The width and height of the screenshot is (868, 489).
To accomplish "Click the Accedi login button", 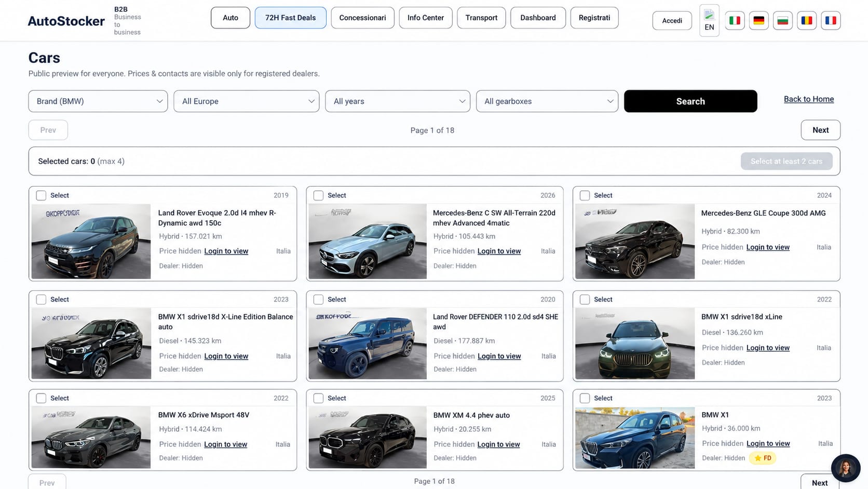I will coord(672,21).
